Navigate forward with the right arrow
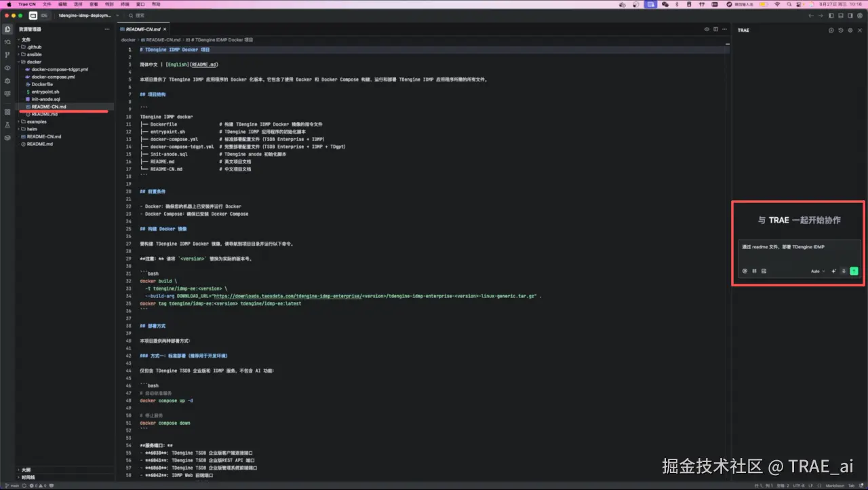The width and height of the screenshot is (868, 490). [819, 15]
